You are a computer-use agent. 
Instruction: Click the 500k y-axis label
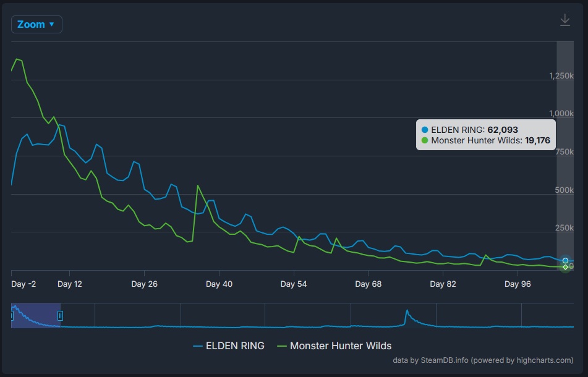(x=564, y=190)
